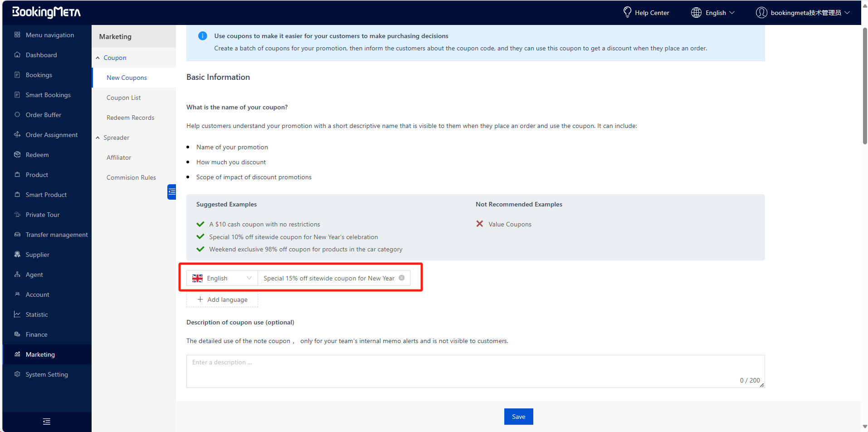
Task: Focus the coupon description text area
Action: [475, 371]
